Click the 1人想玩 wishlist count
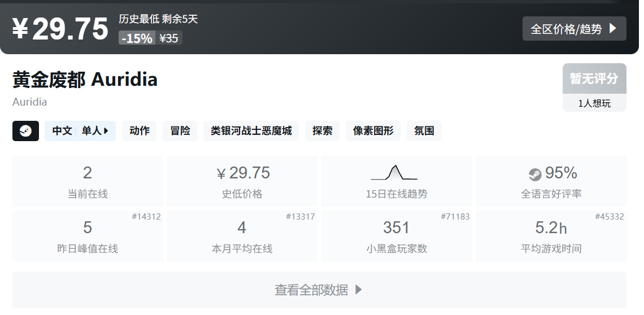The height and width of the screenshot is (315, 644). click(594, 103)
